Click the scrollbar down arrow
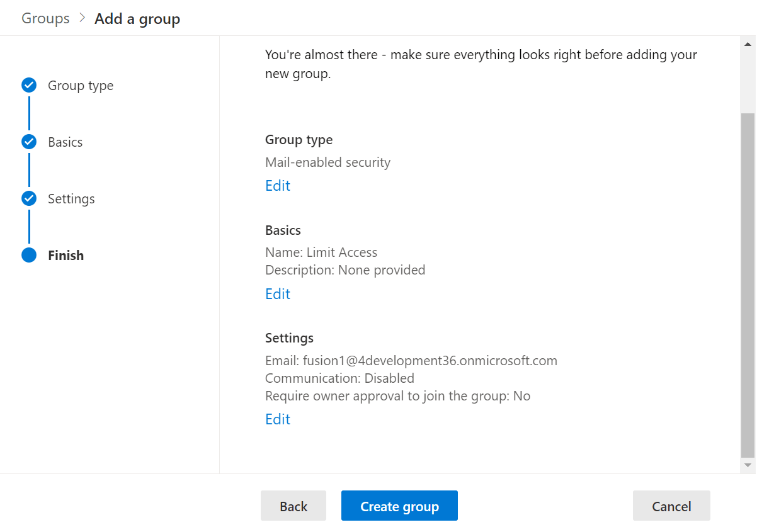 point(748,465)
